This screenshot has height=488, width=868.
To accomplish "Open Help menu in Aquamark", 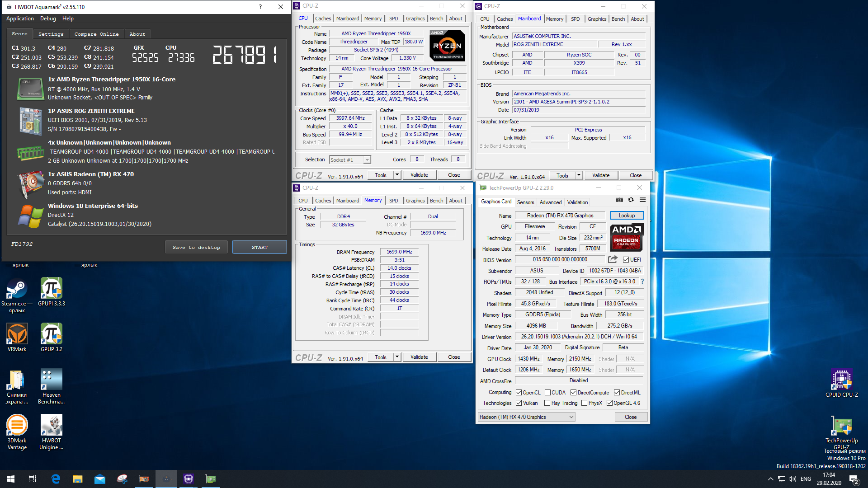I will click(x=68, y=19).
